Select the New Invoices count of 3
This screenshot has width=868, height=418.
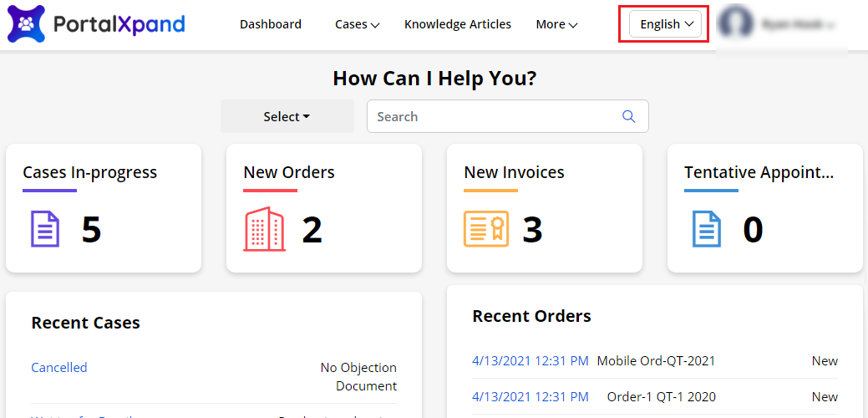pyautogui.click(x=532, y=230)
